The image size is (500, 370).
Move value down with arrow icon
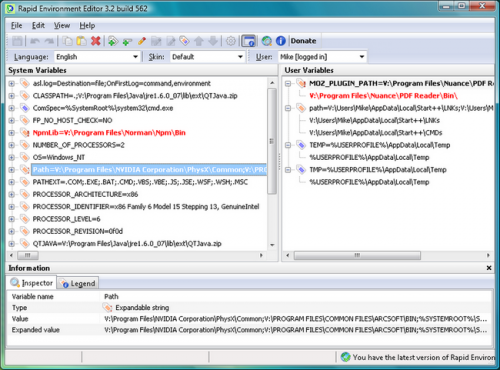coord(213,41)
